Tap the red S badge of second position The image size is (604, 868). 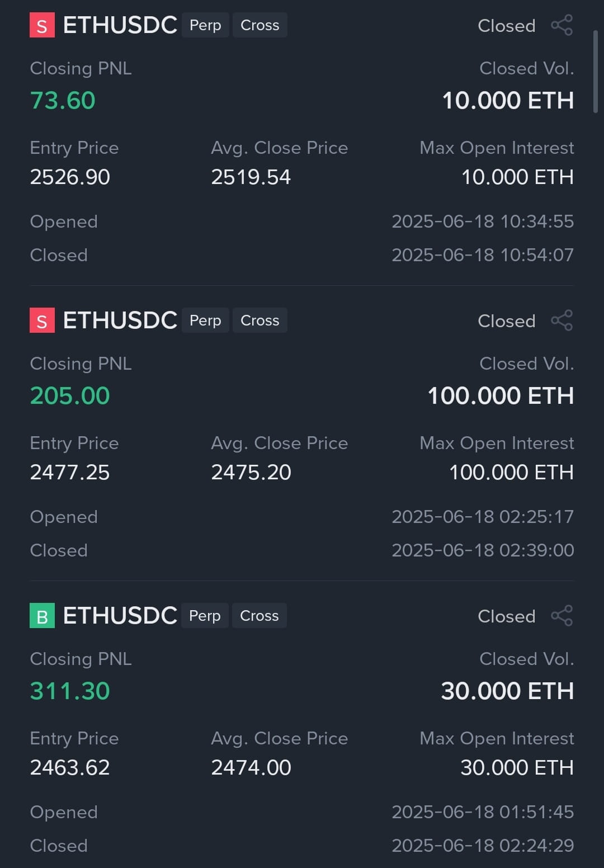point(42,320)
